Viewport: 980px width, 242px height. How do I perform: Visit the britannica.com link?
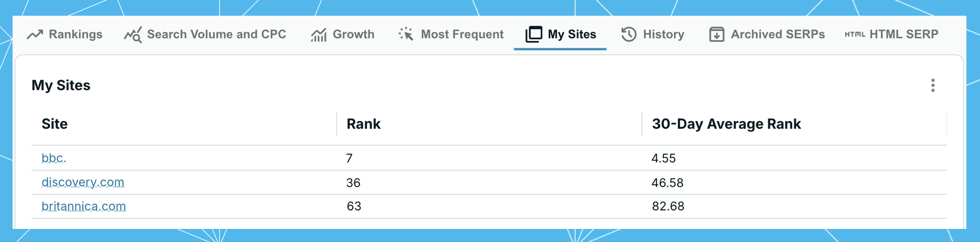[84, 206]
